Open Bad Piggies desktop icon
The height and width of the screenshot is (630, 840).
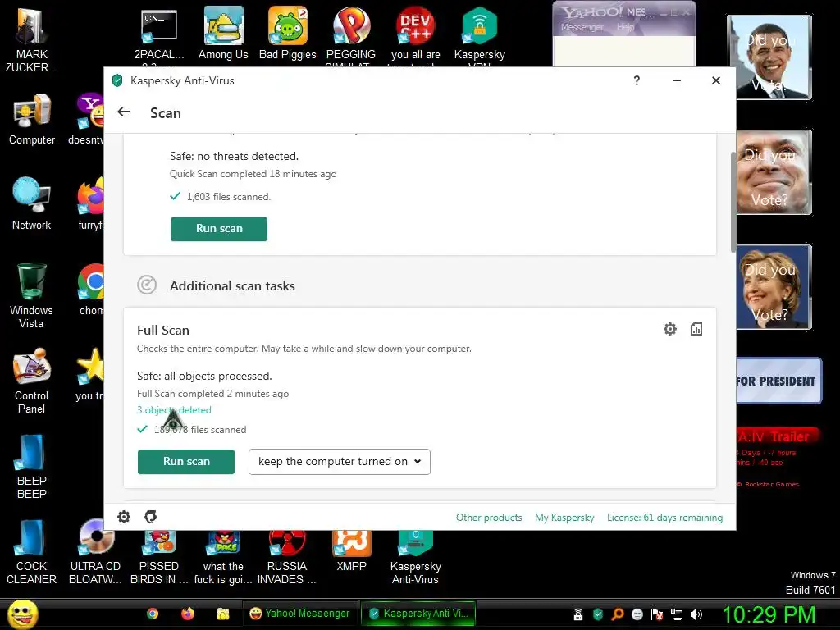tap(288, 33)
